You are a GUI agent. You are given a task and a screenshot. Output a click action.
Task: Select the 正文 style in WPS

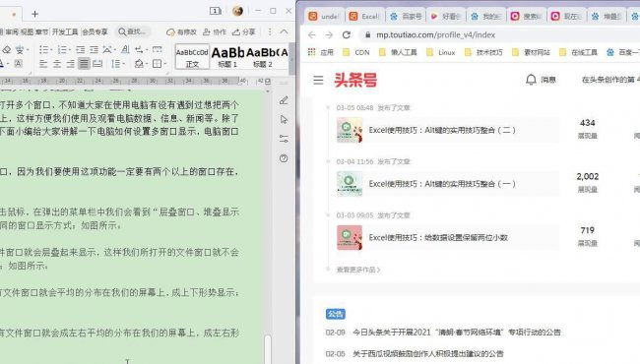192,57
